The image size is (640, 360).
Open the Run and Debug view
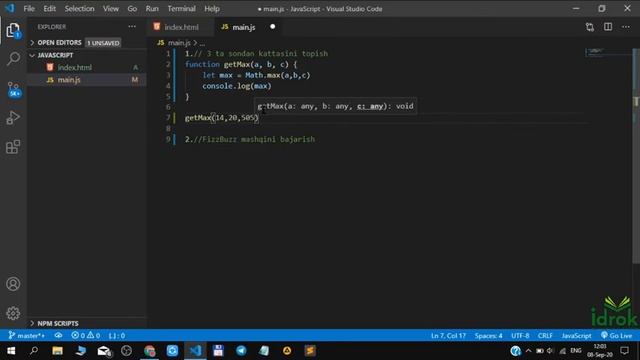click(13, 118)
